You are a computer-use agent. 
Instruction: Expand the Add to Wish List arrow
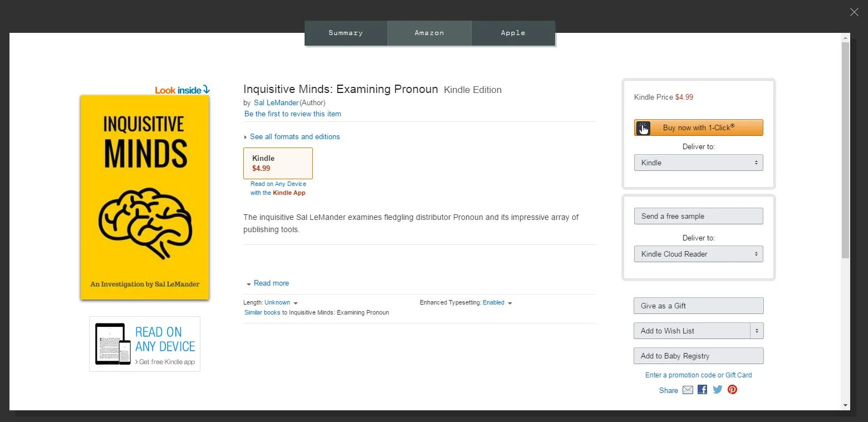757,331
